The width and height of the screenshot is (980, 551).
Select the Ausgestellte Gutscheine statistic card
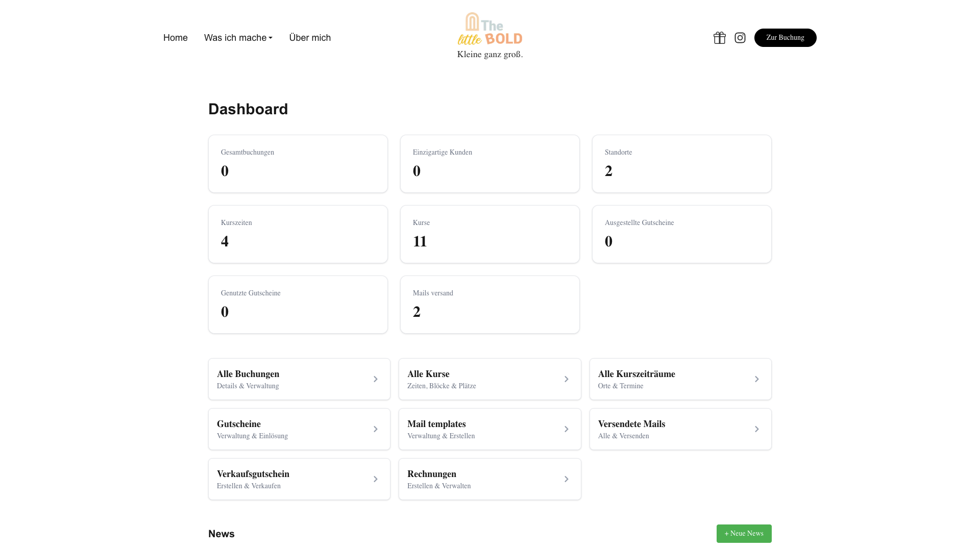pos(682,234)
